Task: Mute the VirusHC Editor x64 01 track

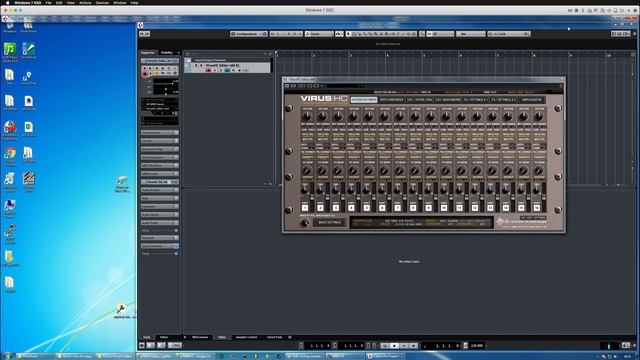Action: [x=196, y=65]
